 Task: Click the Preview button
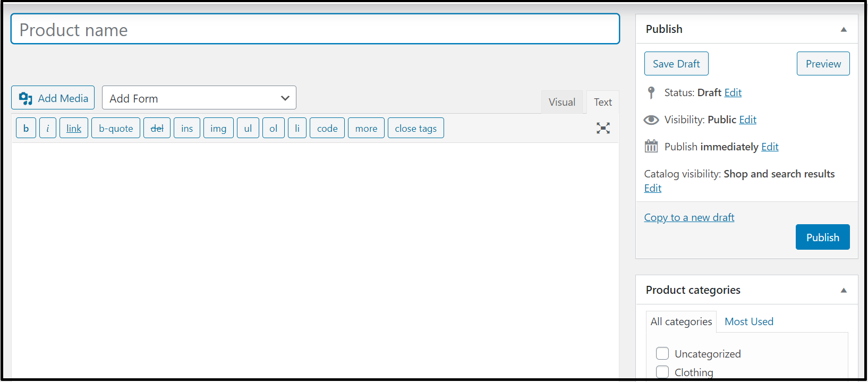tap(823, 64)
